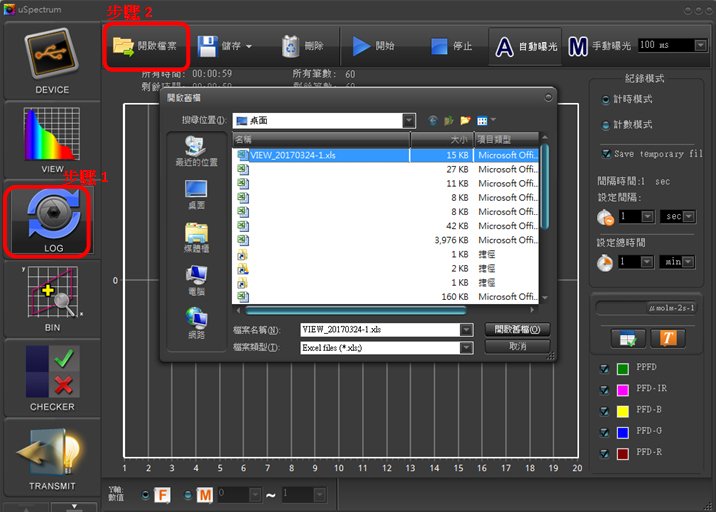Image resolution: width=716 pixels, height=512 pixels.
Task: Toggle the PFD-B checkbox
Action: tap(604, 411)
